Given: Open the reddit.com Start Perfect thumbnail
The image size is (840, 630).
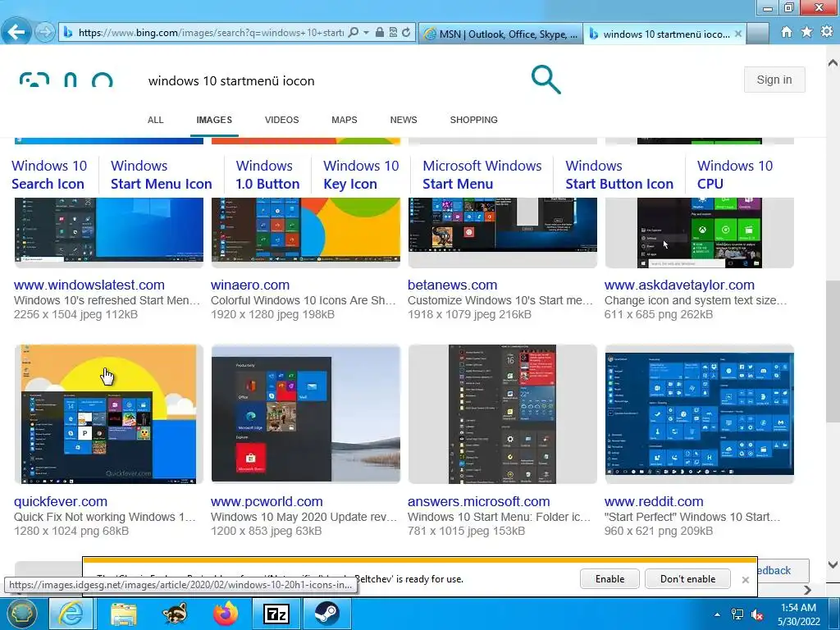Looking at the screenshot, I should 700,414.
